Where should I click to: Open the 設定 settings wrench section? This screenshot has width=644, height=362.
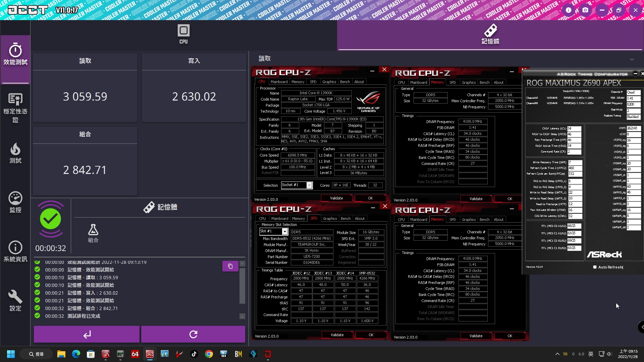coord(15,301)
